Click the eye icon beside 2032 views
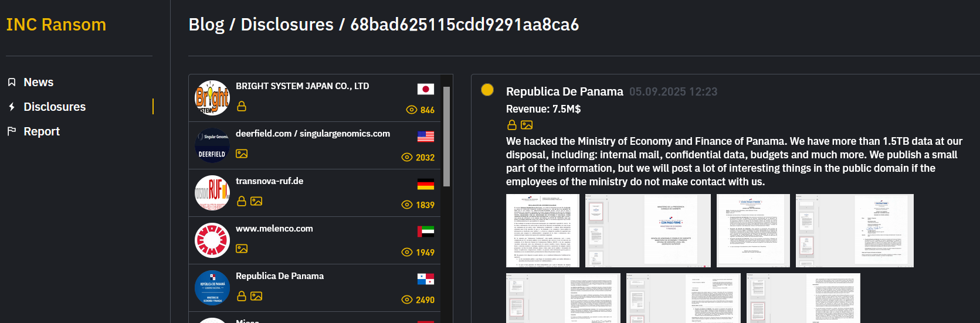The width and height of the screenshot is (980, 323). 407,157
